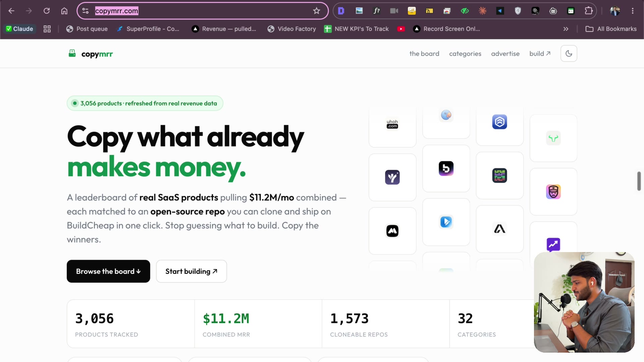Expand the hidden bookmarks chevron
Image resolution: width=644 pixels, height=362 pixels.
pyautogui.click(x=566, y=29)
